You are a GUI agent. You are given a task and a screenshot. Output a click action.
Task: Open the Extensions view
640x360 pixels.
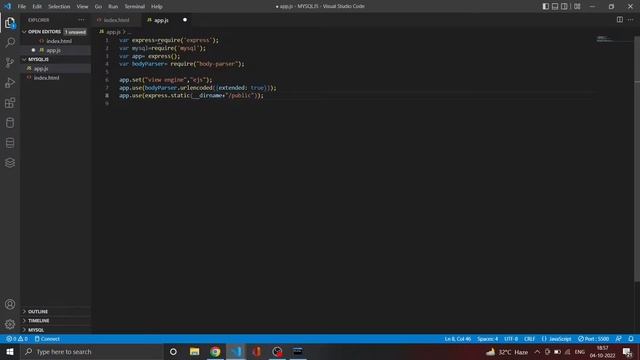click(x=10, y=102)
